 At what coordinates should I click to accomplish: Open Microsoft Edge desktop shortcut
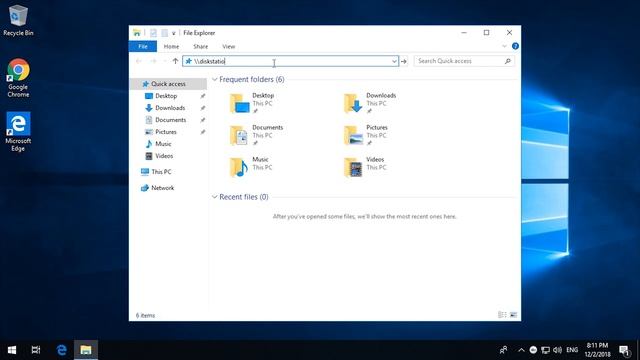pyautogui.click(x=18, y=131)
